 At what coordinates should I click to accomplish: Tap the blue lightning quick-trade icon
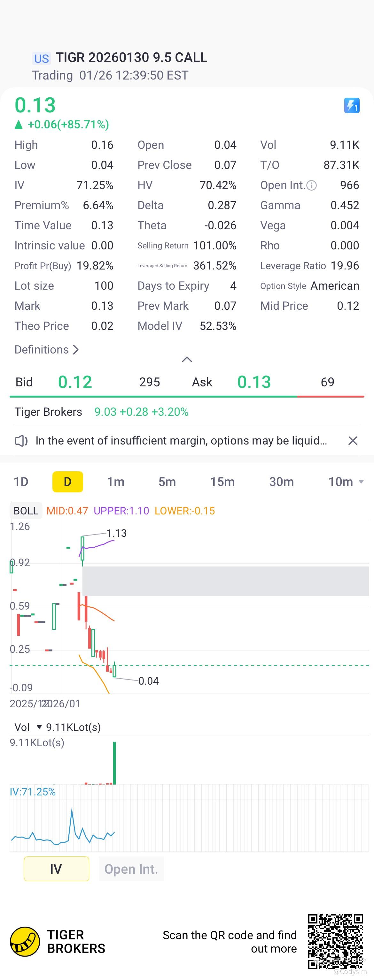(352, 105)
